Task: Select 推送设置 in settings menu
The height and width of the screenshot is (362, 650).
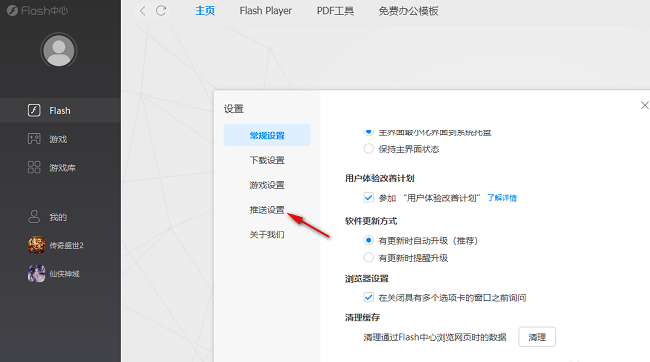Action: 267,210
